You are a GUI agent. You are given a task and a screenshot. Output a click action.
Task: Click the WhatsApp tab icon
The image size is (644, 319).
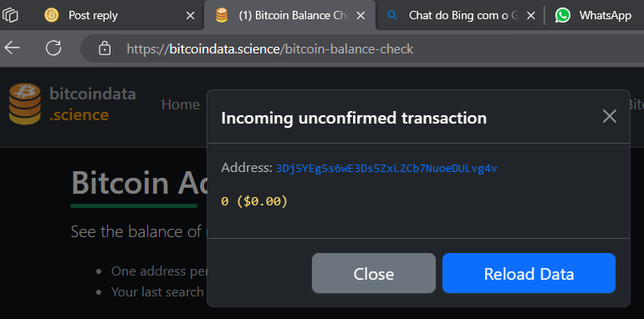[x=563, y=16]
